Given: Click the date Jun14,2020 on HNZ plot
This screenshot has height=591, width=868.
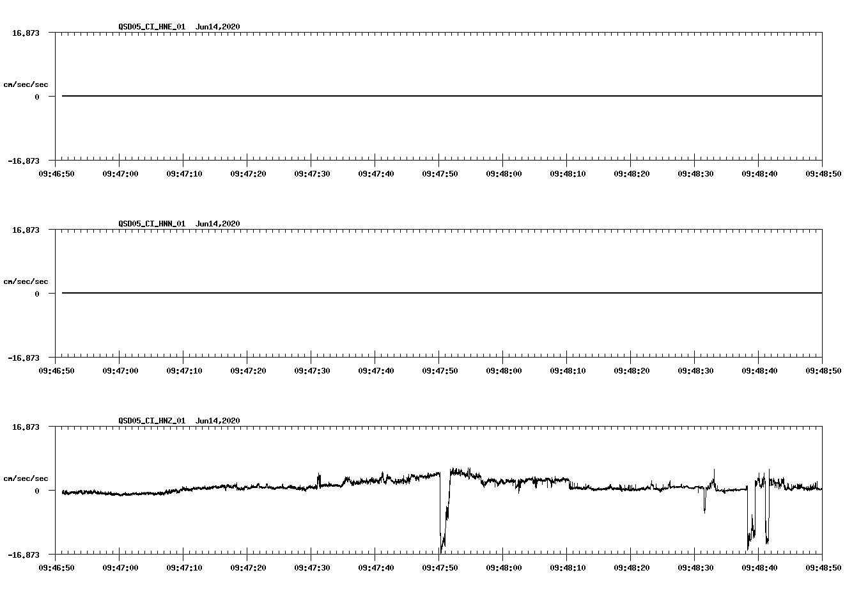Looking at the screenshot, I should pyautogui.click(x=218, y=421).
